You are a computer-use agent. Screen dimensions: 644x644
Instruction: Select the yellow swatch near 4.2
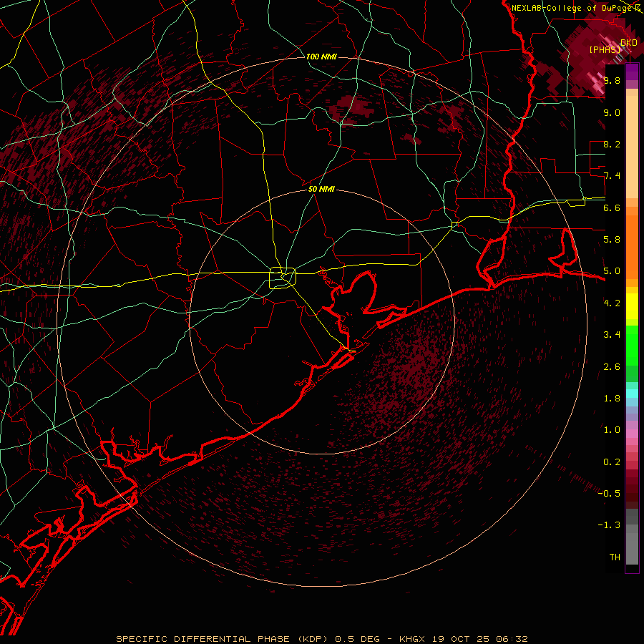tap(632, 306)
